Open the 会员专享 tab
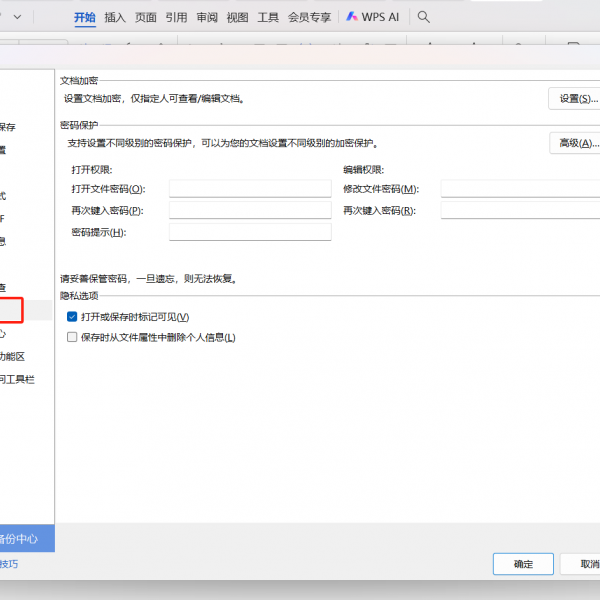Viewport: 600px width, 600px height. (309, 17)
